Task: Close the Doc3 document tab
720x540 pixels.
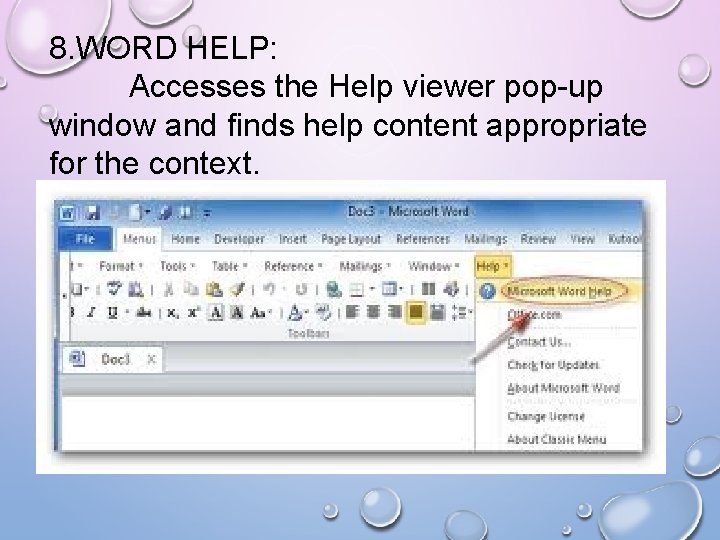Action: tap(151, 360)
